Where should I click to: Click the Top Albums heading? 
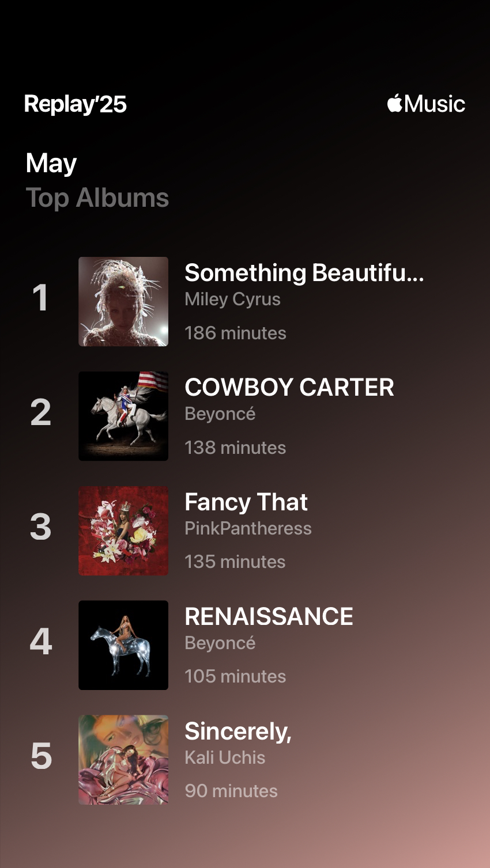pyautogui.click(x=97, y=198)
